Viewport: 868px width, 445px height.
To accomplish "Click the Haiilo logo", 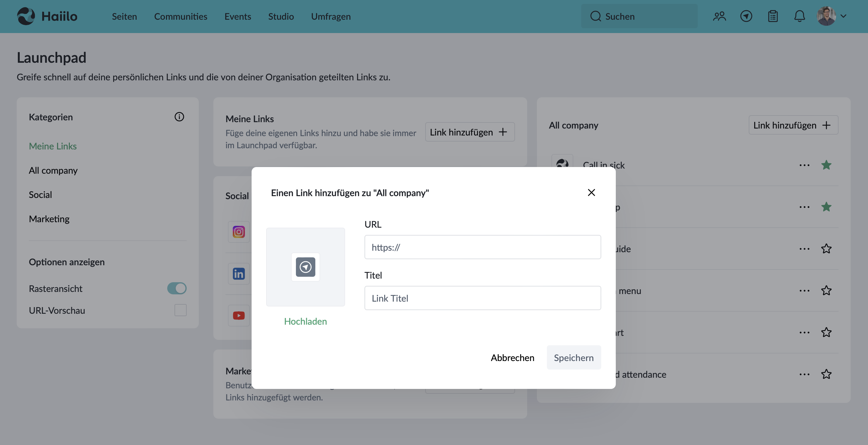I will pyautogui.click(x=47, y=16).
